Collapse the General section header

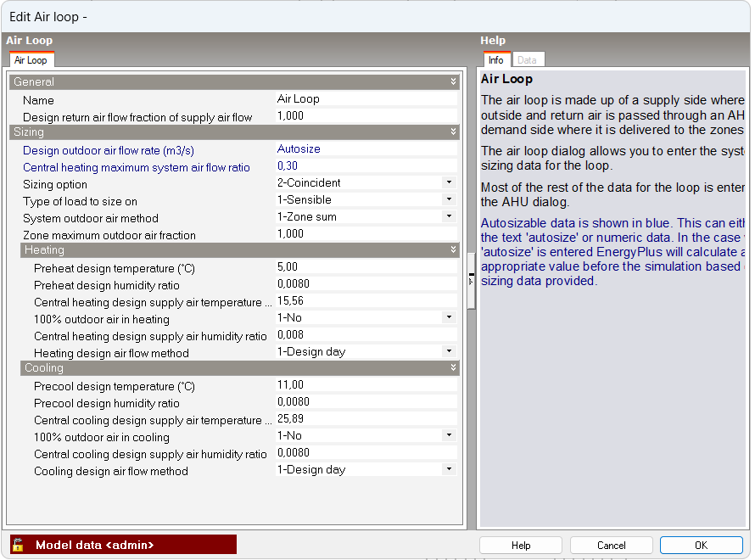pyautogui.click(x=454, y=82)
